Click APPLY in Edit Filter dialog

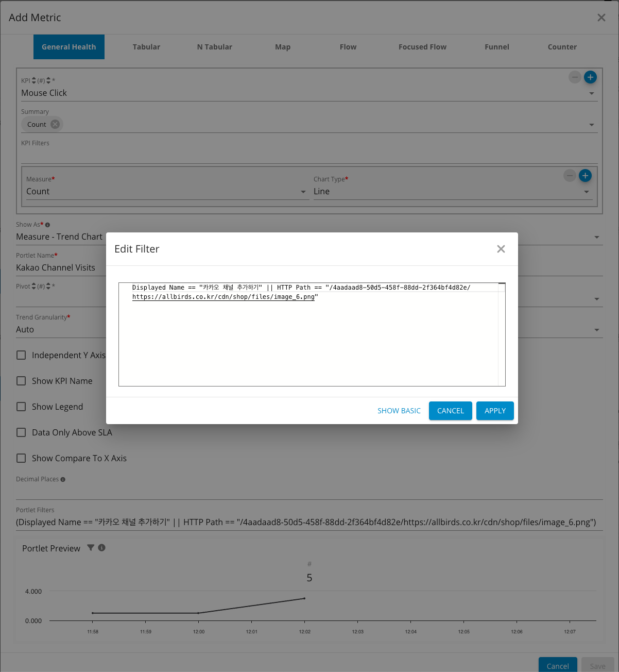pos(495,411)
